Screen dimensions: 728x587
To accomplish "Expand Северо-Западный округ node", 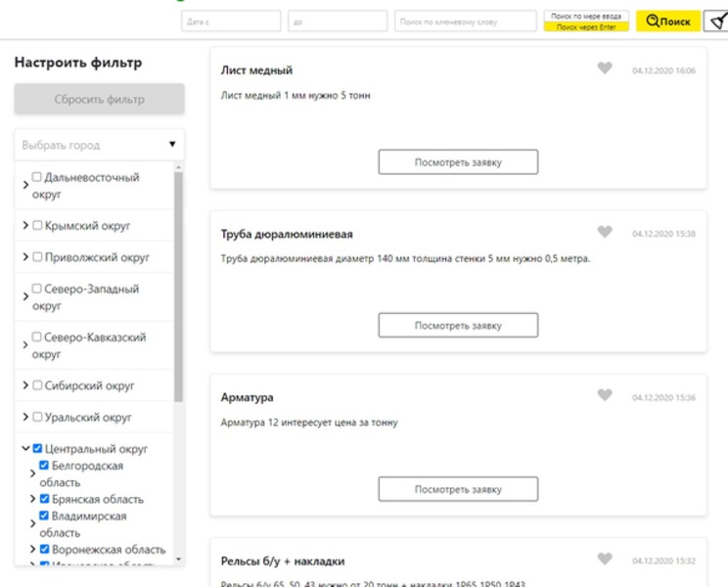I will pyautogui.click(x=25, y=296).
